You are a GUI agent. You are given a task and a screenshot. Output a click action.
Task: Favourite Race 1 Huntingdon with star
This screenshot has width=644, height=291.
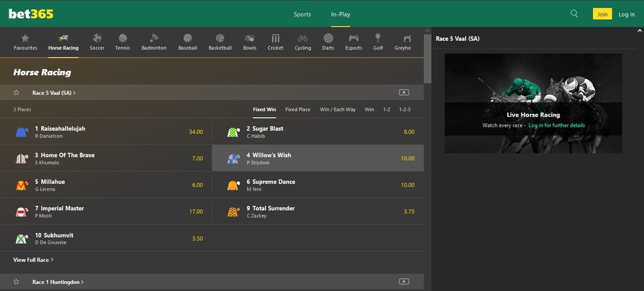[x=17, y=282]
